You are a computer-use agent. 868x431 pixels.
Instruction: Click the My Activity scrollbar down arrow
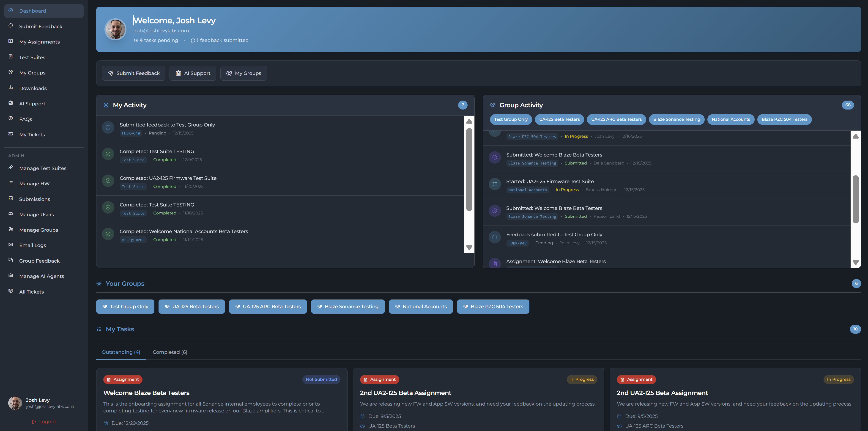click(469, 247)
